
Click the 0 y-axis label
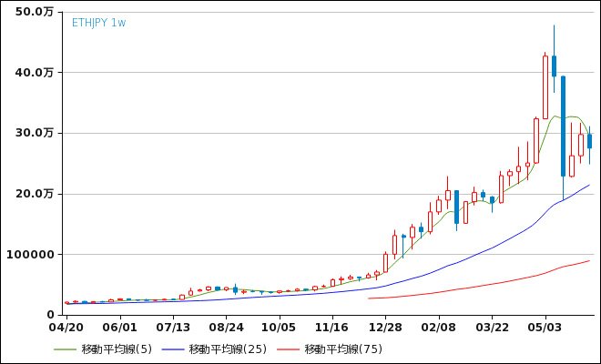(51, 315)
